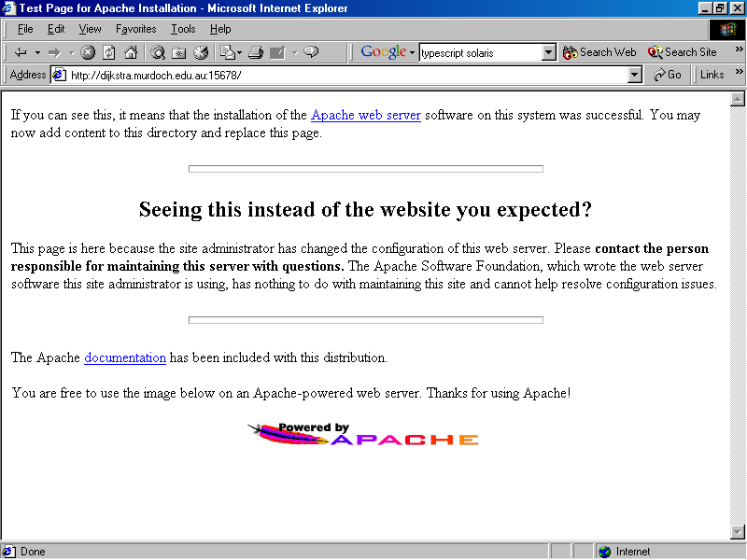Expand the Address bar URL dropdown
The width and height of the screenshot is (747, 560).
(635, 75)
